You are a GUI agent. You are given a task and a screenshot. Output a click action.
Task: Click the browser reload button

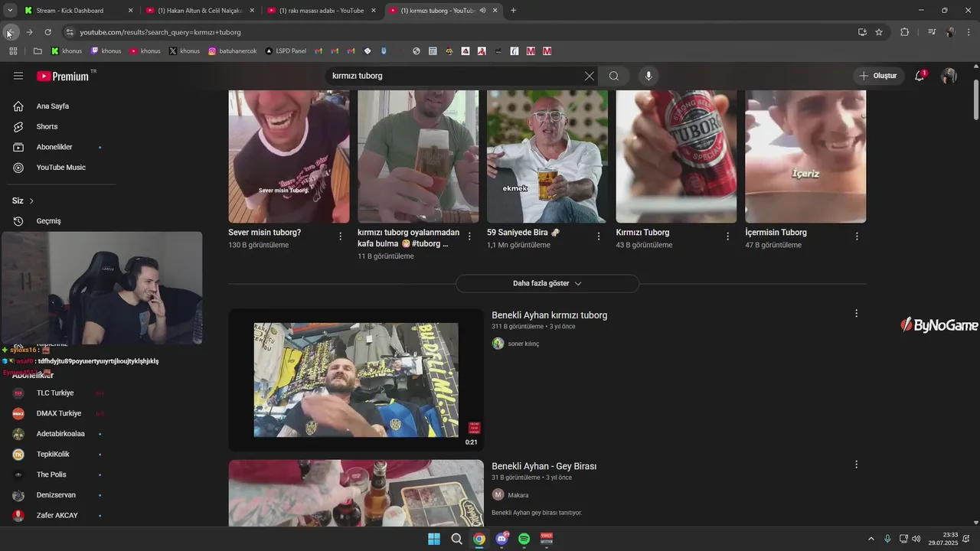click(47, 32)
